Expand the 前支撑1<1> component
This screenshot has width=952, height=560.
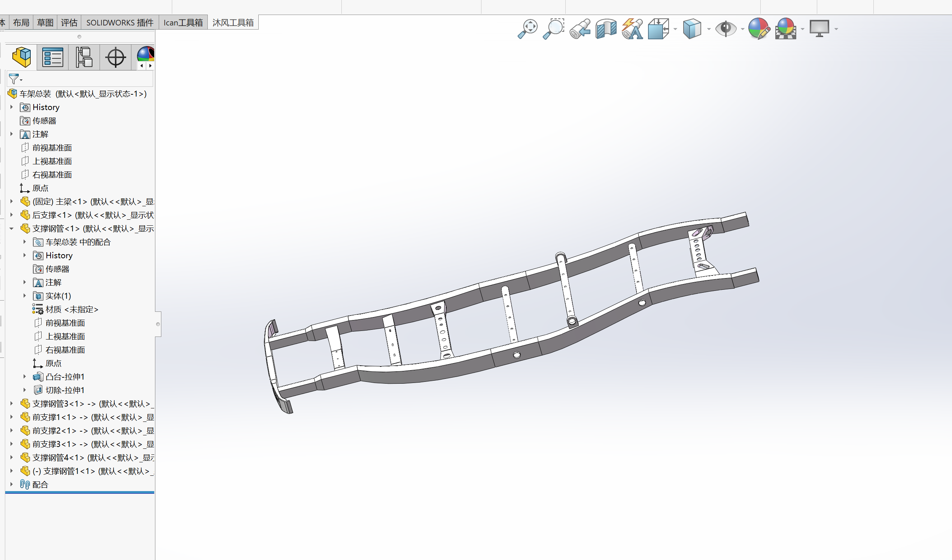12,417
